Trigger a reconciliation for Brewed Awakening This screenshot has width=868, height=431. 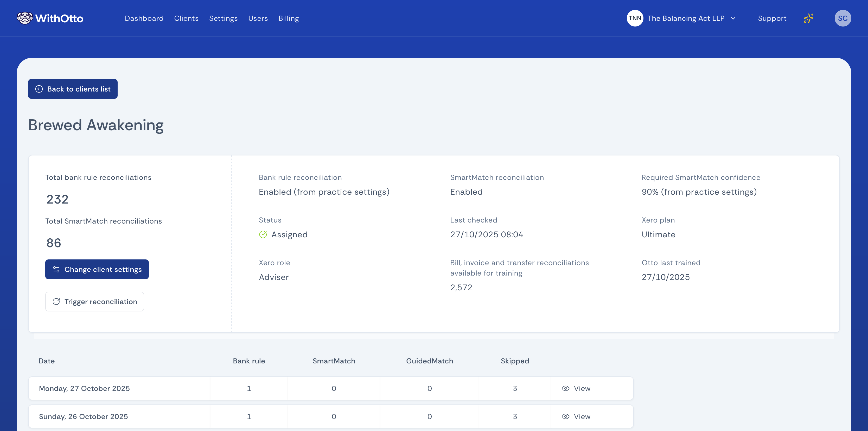pos(95,302)
